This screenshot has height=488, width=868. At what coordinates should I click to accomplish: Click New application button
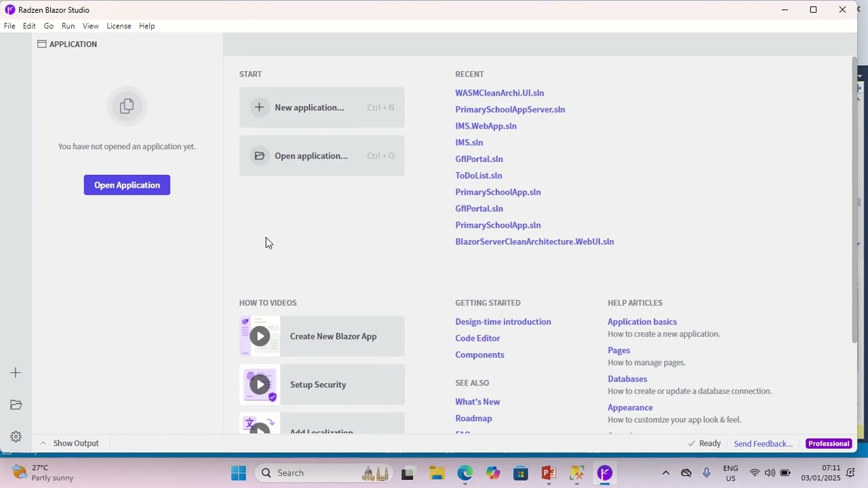(x=322, y=107)
